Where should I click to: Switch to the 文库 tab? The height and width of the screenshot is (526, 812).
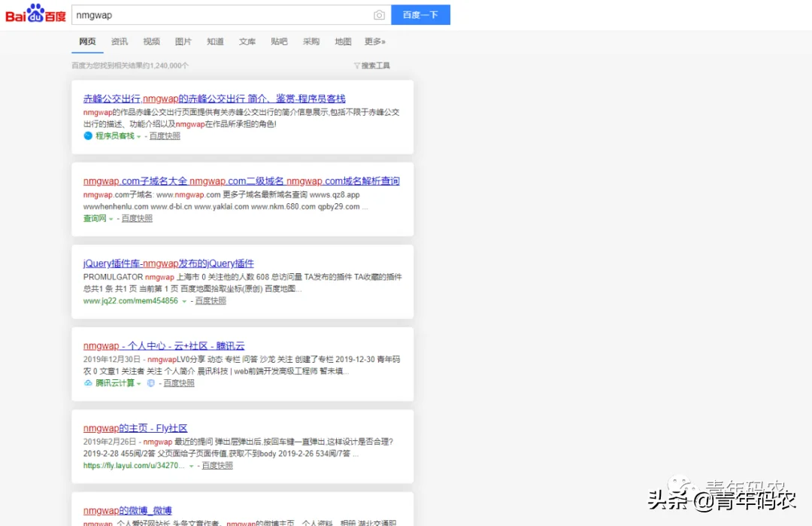pos(247,41)
